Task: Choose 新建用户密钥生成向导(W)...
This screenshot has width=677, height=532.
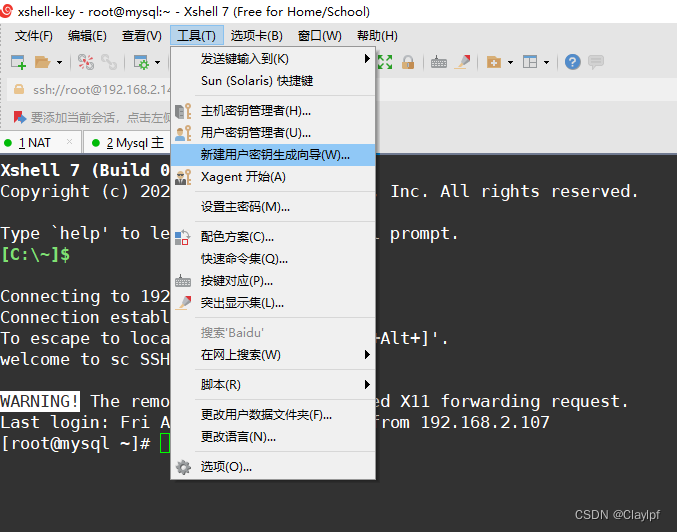Action: (273, 155)
